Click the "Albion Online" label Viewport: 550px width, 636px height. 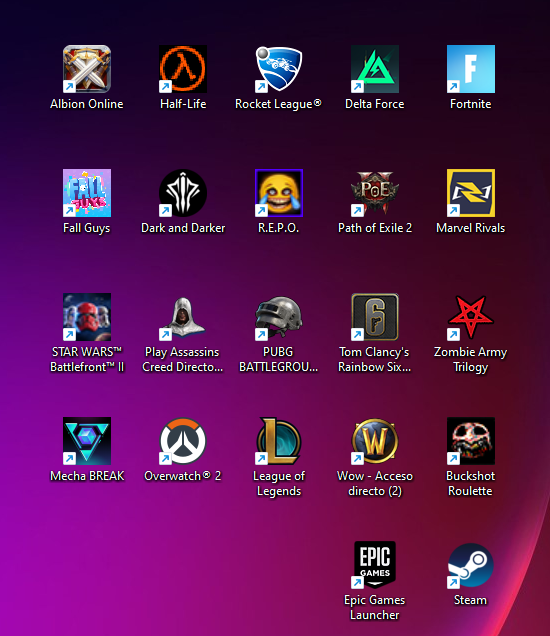(87, 104)
